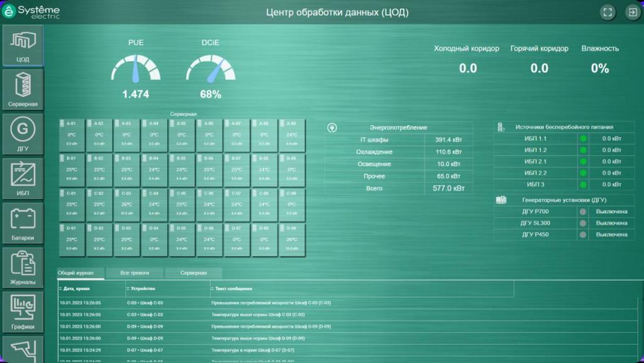The image size is (644, 363).
Task: Switch to the Все тревоги tab
Action: [x=134, y=273]
